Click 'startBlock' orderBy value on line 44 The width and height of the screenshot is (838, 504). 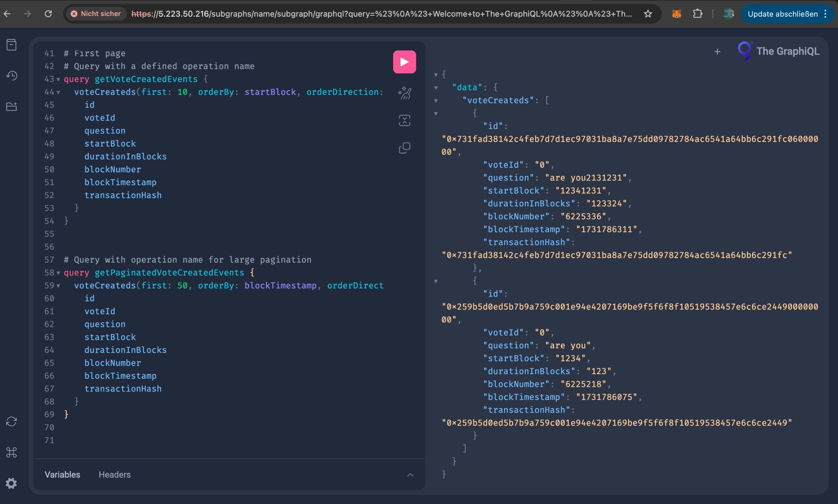coord(270,92)
